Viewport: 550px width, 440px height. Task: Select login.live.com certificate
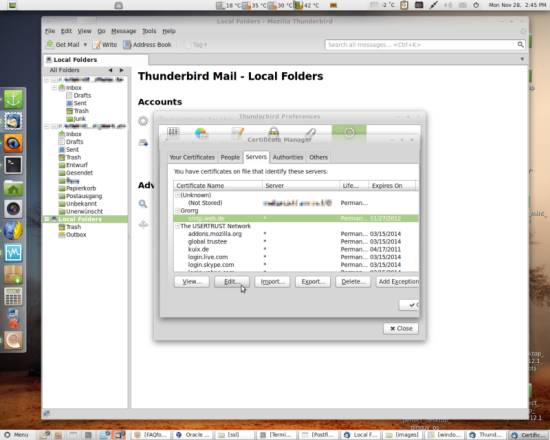pos(296,257)
